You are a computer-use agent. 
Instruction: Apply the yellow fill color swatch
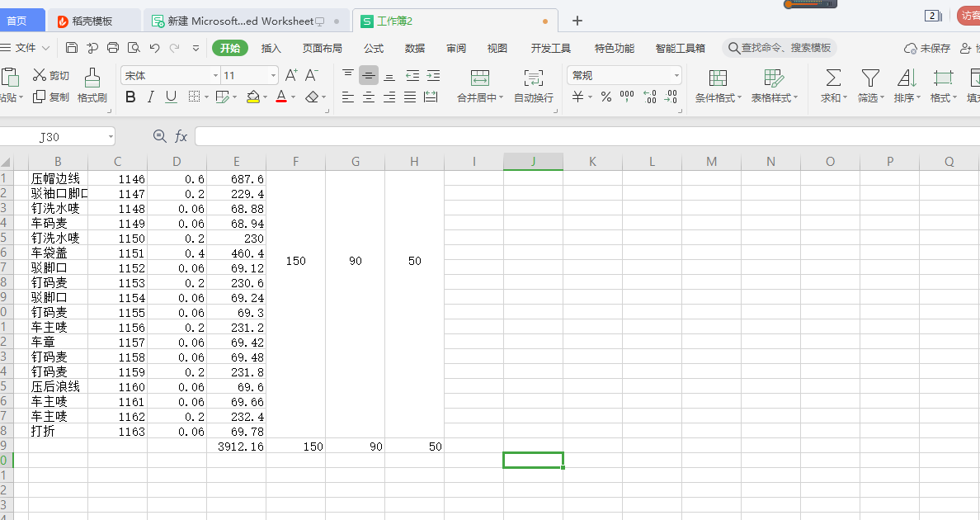pyautogui.click(x=252, y=97)
